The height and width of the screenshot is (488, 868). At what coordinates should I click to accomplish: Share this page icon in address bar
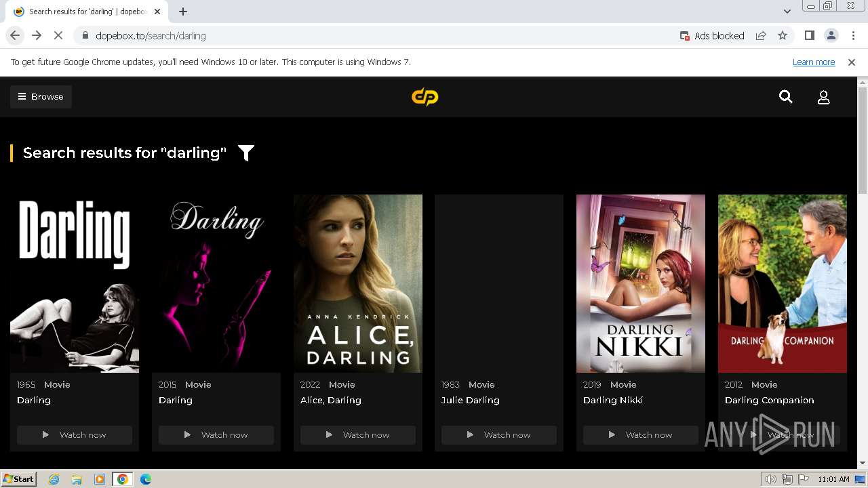pyautogui.click(x=761, y=35)
